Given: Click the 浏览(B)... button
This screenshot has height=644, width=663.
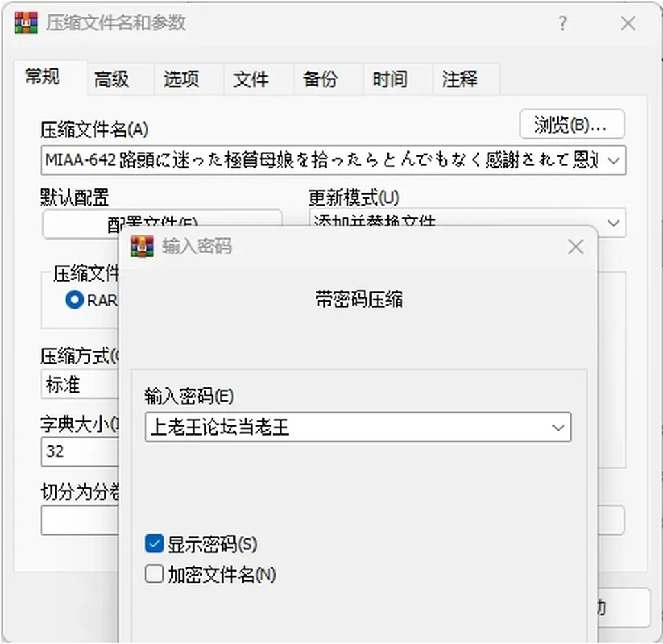Looking at the screenshot, I should click(572, 125).
